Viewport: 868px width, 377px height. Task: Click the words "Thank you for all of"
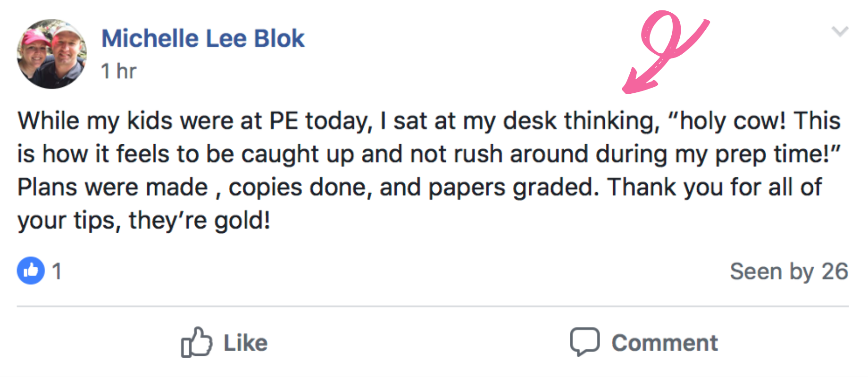click(715, 187)
